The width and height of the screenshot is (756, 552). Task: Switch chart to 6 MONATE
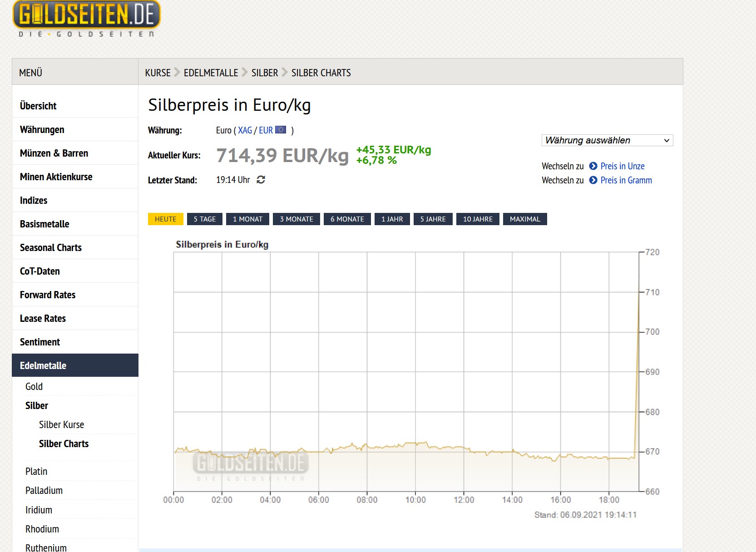347,219
